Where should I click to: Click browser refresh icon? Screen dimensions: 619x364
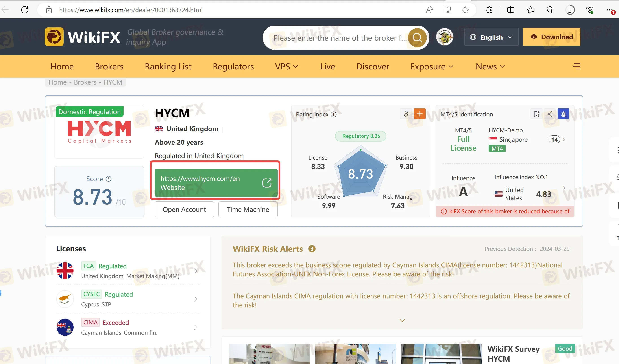click(25, 10)
